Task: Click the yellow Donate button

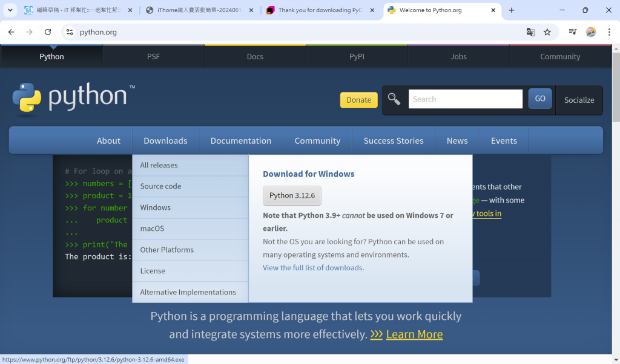Action: click(x=358, y=100)
